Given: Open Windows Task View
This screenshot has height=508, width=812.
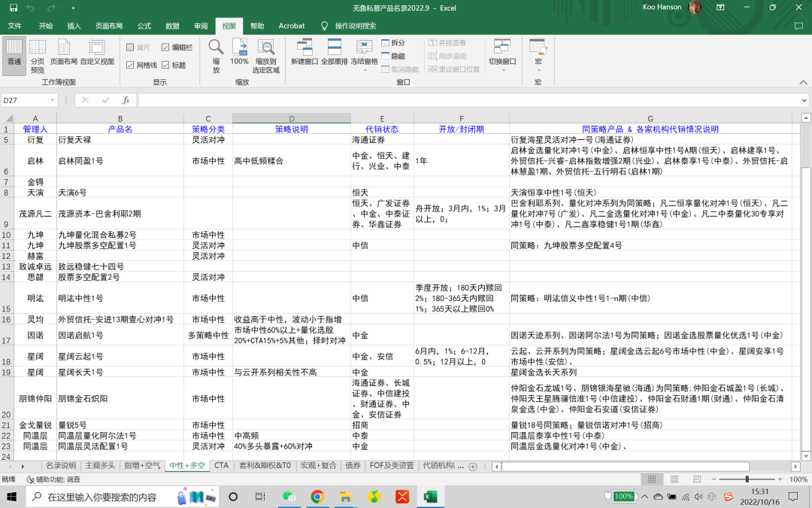Looking at the screenshot, I should click(x=260, y=497).
